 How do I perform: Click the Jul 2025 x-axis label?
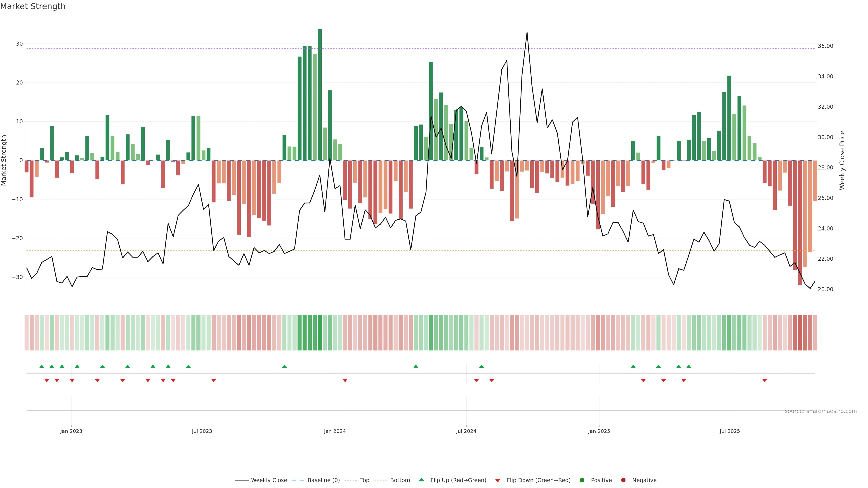click(729, 431)
